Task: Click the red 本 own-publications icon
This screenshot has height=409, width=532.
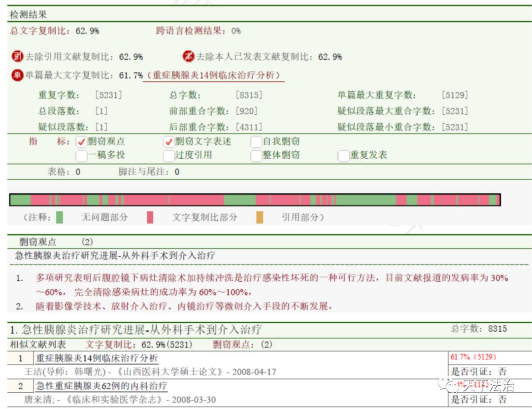Action: (188, 56)
